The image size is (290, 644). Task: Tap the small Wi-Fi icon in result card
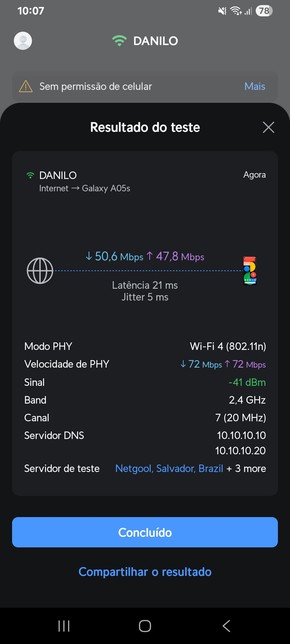pyautogui.click(x=30, y=175)
